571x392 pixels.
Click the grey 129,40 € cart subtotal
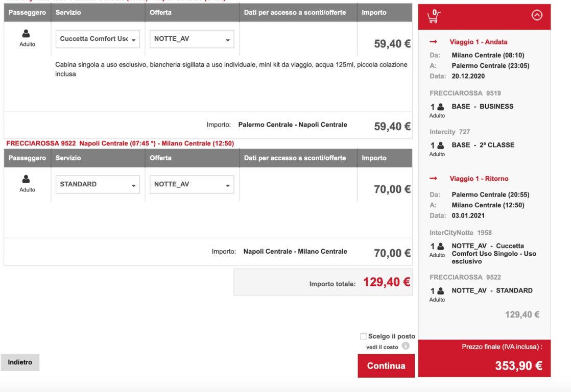522,314
